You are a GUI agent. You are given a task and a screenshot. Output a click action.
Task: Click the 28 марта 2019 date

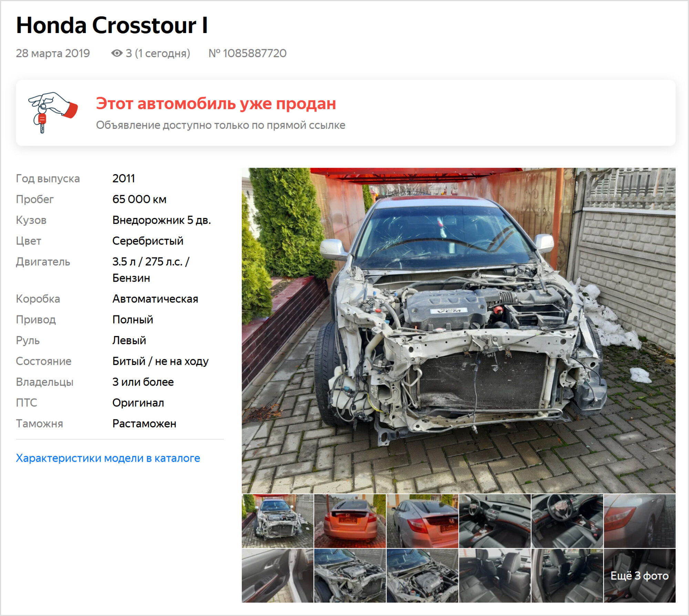[53, 53]
